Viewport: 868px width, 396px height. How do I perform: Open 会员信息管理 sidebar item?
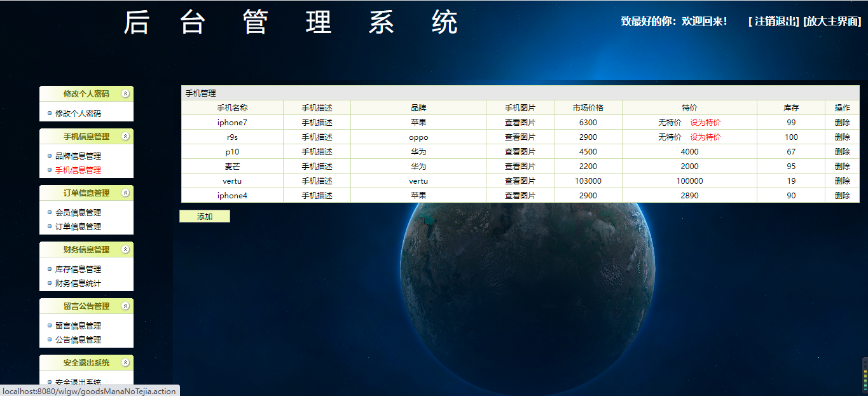pos(78,212)
